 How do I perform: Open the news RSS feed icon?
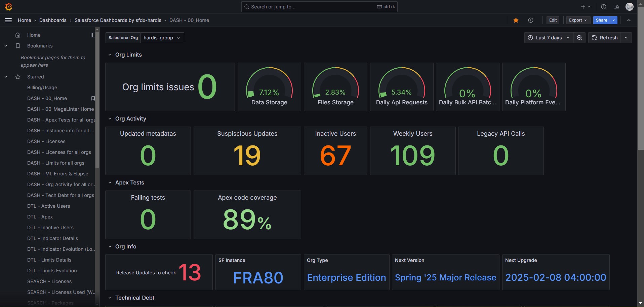pyautogui.click(x=617, y=7)
